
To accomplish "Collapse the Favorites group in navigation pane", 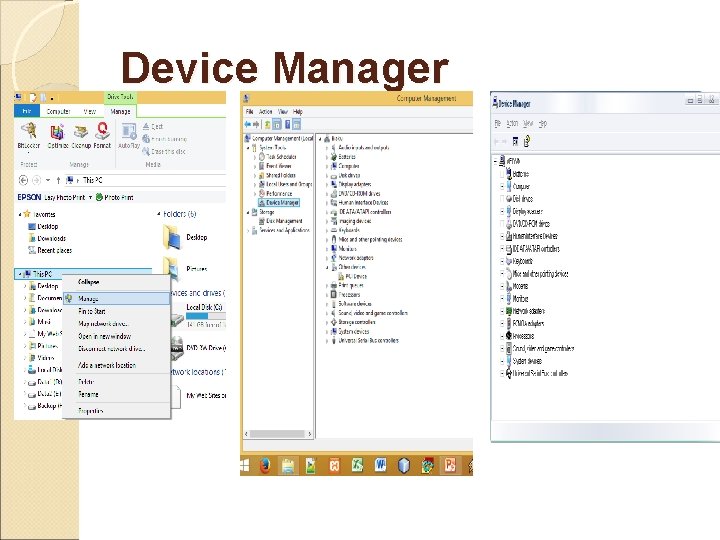I will (20, 214).
